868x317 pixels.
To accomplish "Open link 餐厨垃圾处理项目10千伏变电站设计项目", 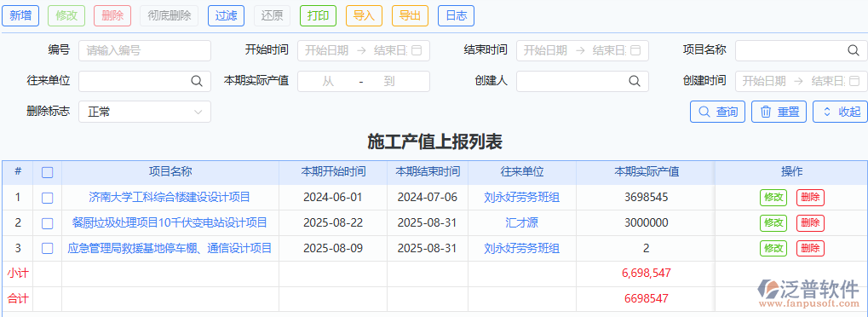I will pos(170,222).
